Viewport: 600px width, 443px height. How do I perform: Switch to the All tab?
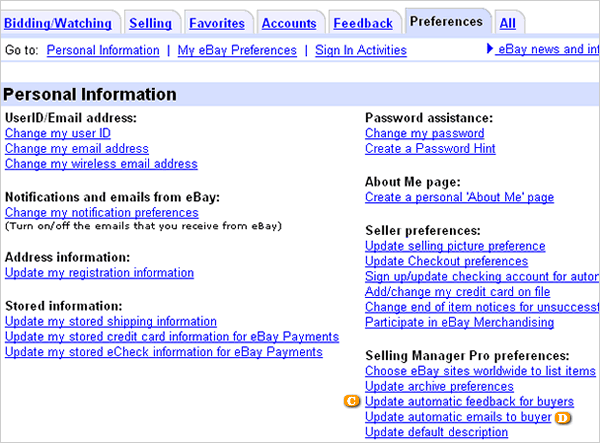pos(507,23)
